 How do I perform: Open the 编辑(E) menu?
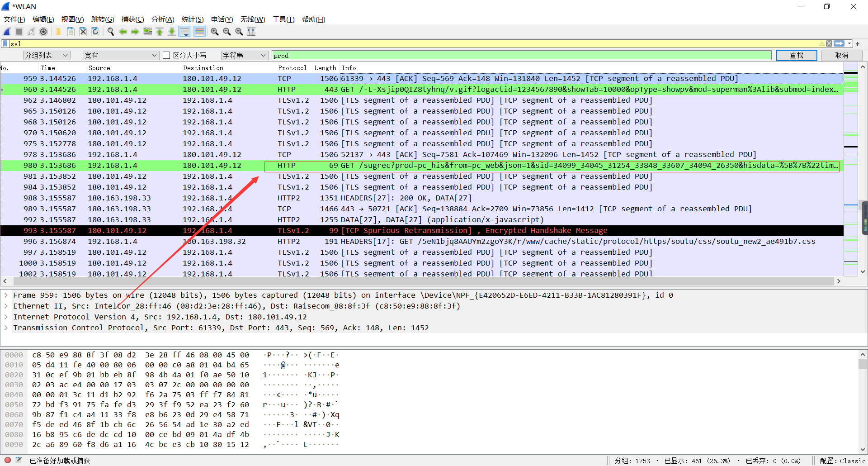click(x=43, y=19)
